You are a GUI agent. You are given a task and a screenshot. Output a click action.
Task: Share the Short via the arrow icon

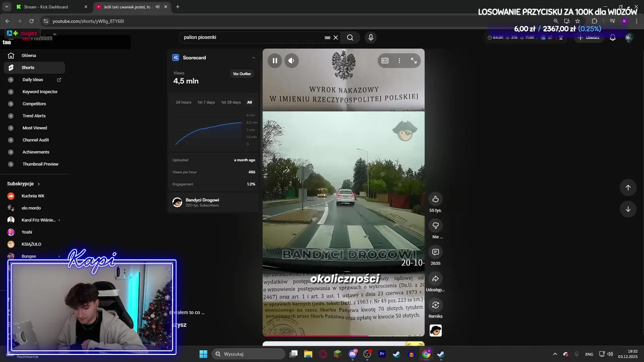(436, 279)
